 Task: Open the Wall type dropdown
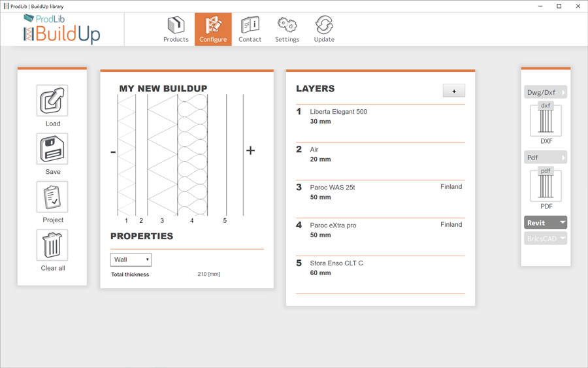(x=131, y=259)
